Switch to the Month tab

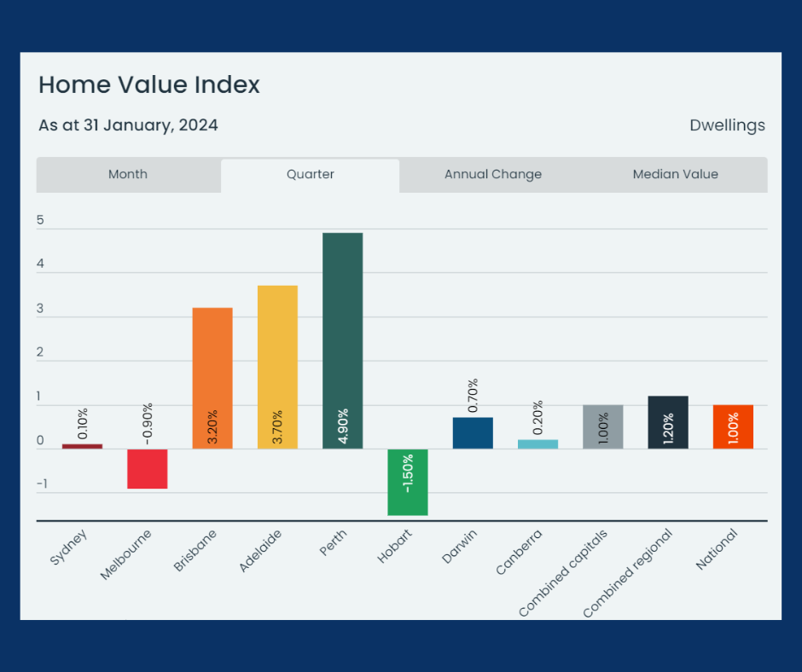tap(128, 174)
